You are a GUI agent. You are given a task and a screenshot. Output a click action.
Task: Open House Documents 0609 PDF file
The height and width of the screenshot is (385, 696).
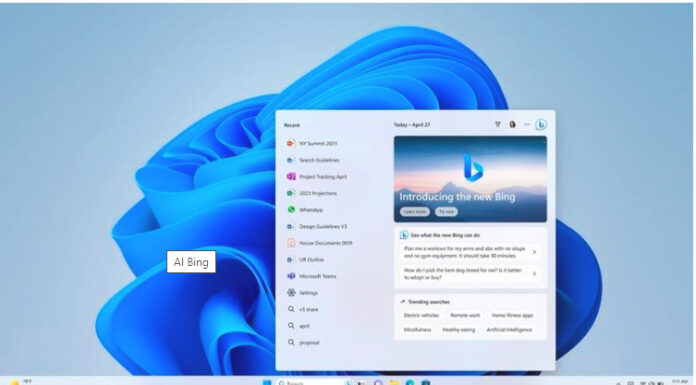(319, 243)
